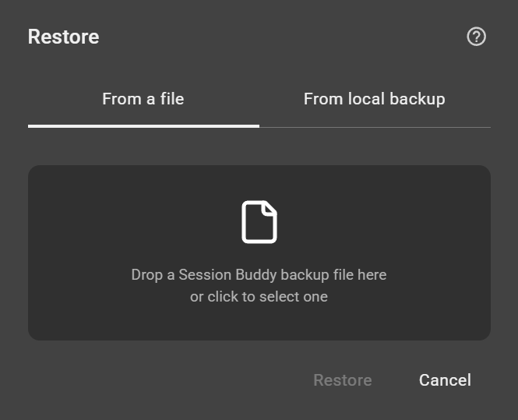This screenshot has width=518, height=420.
Task: Click the Restore dialog title heading
Action: point(63,37)
